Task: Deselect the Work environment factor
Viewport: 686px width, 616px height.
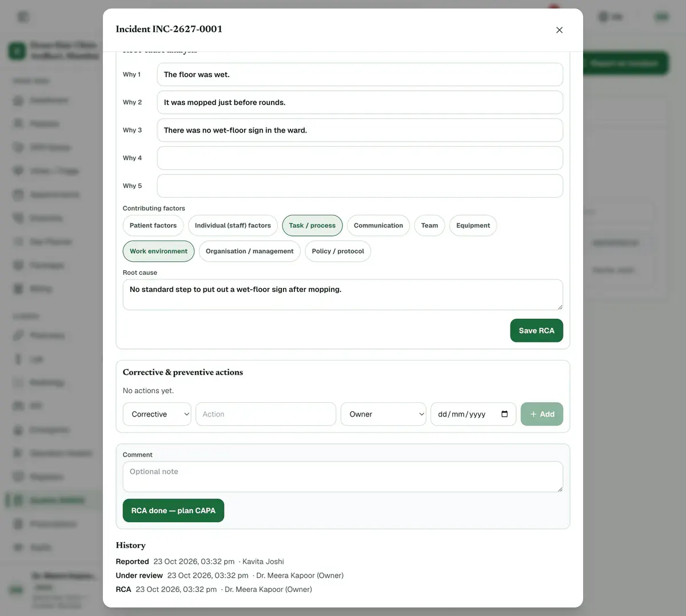Action: [158, 251]
